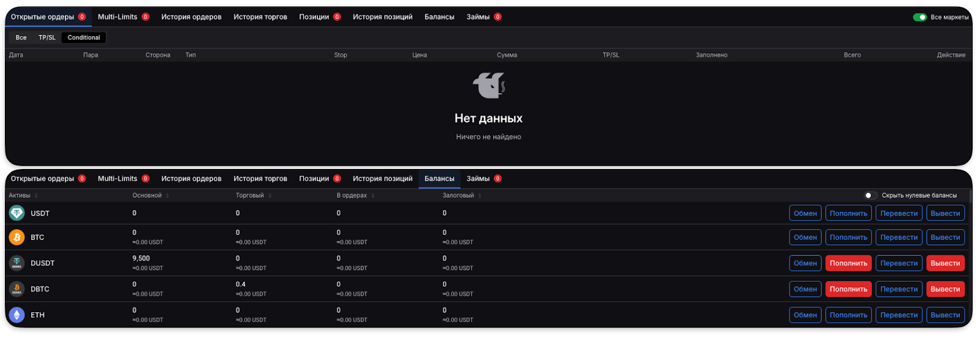
Task: Click 'Обмен' button in USDT row
Action: click(805, 214)
